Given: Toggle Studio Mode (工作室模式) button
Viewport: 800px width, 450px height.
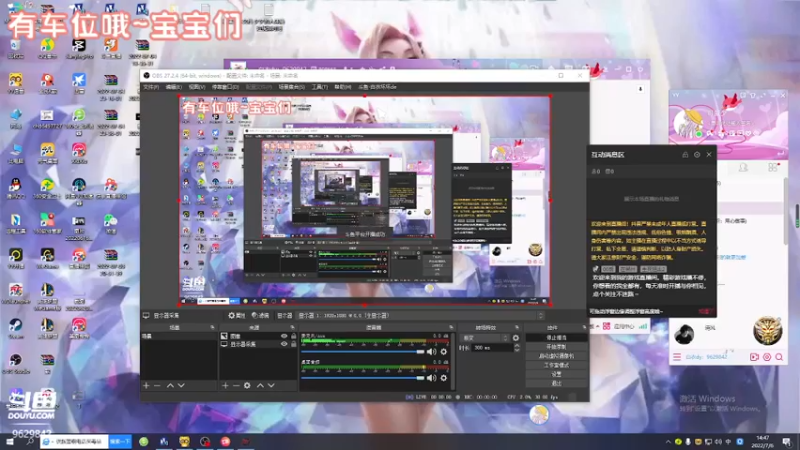Looking at the screenshot, I should click(556, 365).
